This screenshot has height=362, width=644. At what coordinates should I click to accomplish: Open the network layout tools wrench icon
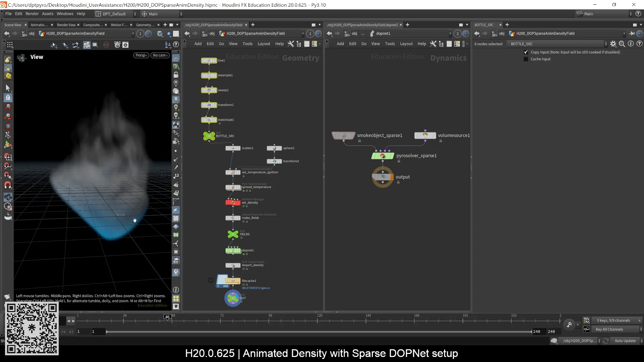click(x=290, y=44)
